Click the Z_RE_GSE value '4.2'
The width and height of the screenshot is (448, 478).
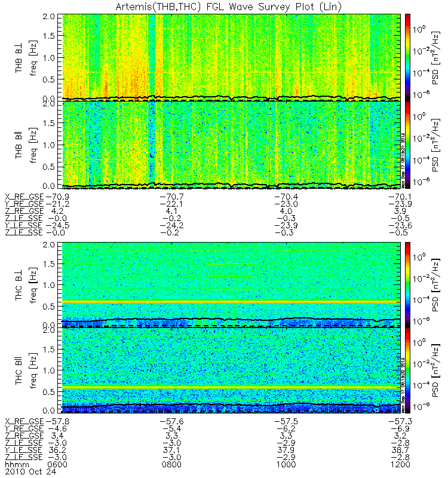57,211
